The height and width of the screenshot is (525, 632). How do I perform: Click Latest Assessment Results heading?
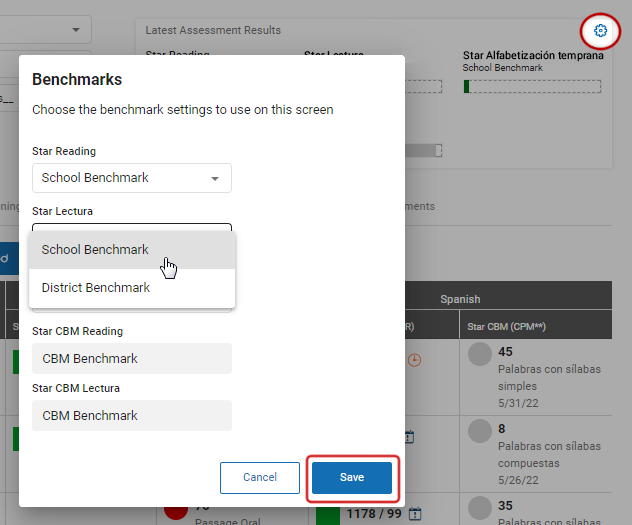point(213,30)
